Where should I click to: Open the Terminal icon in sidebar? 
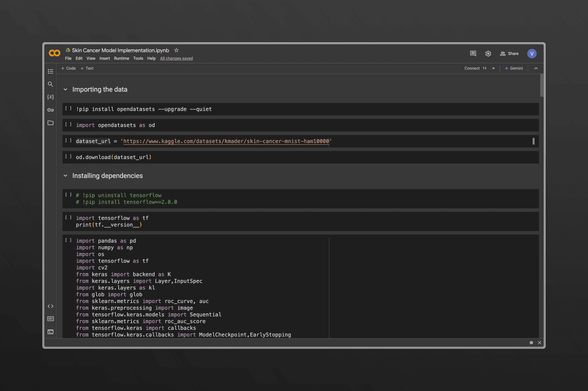pos(51,332)
